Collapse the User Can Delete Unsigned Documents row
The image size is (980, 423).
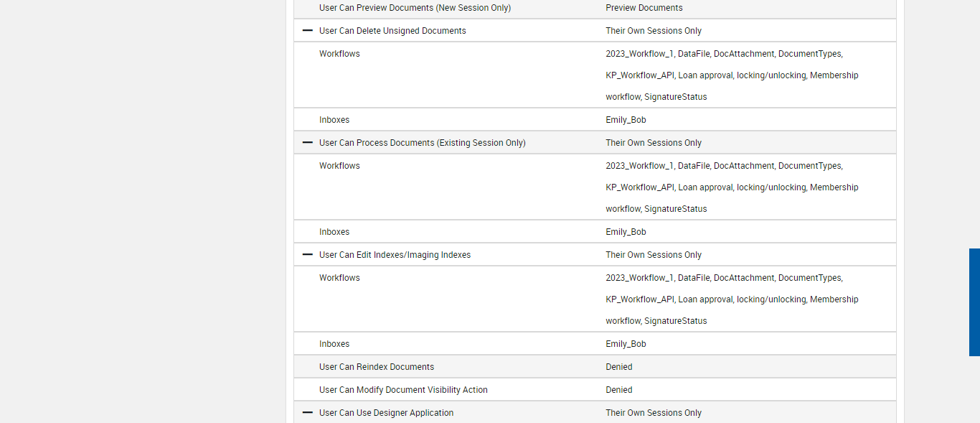(308, 31)
